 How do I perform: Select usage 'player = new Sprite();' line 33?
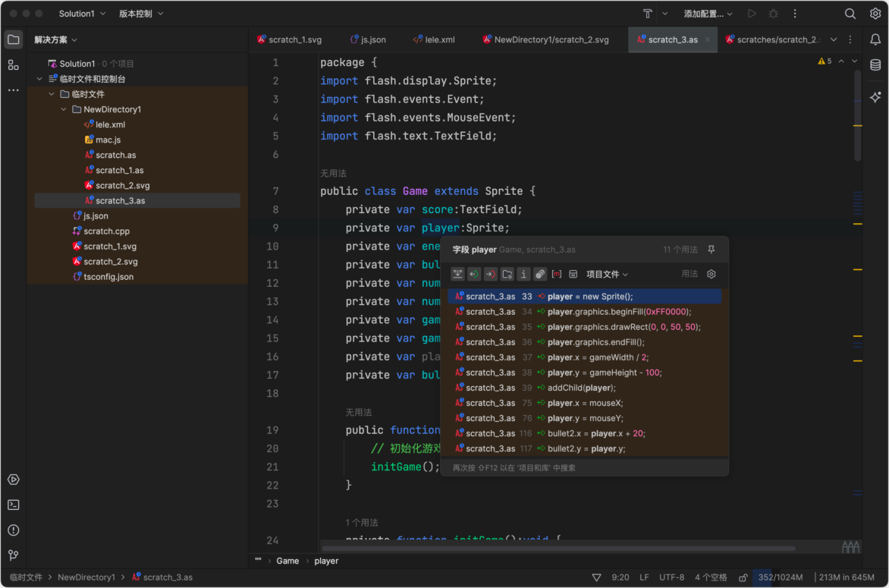[585, 297]
